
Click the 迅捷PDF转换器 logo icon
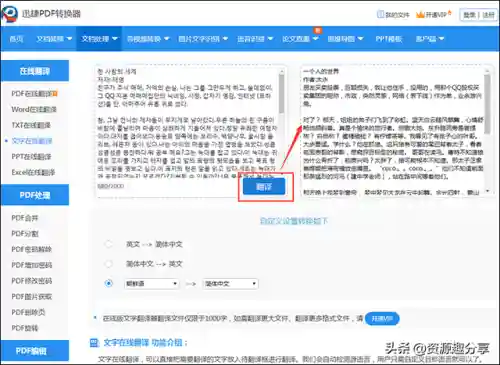(9, 13)
